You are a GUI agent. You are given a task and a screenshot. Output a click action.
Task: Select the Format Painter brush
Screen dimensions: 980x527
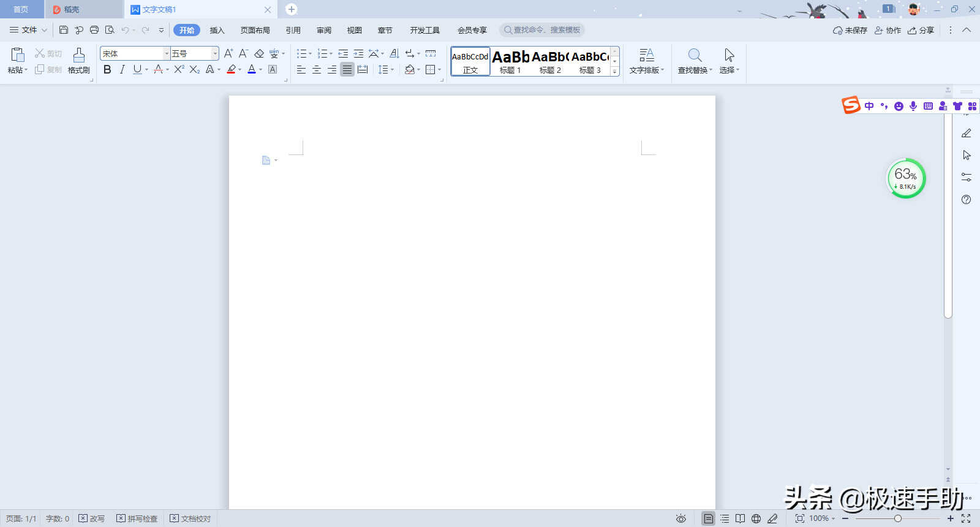(x=79, y=61)
